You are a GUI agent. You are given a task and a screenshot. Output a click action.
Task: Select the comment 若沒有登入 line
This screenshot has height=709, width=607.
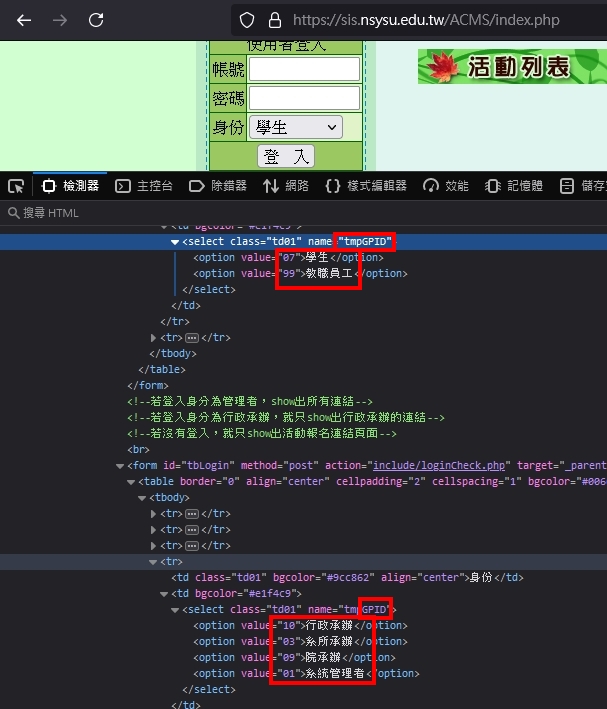(262, 433)
